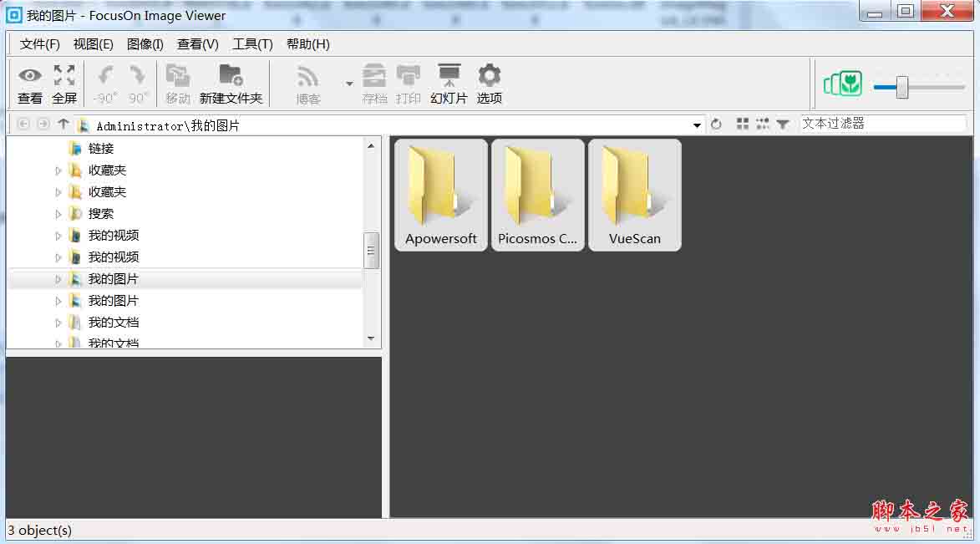980x544 pixels.
Task: Click the 文本过滤器 text filter field
Action: click(882, 124)
